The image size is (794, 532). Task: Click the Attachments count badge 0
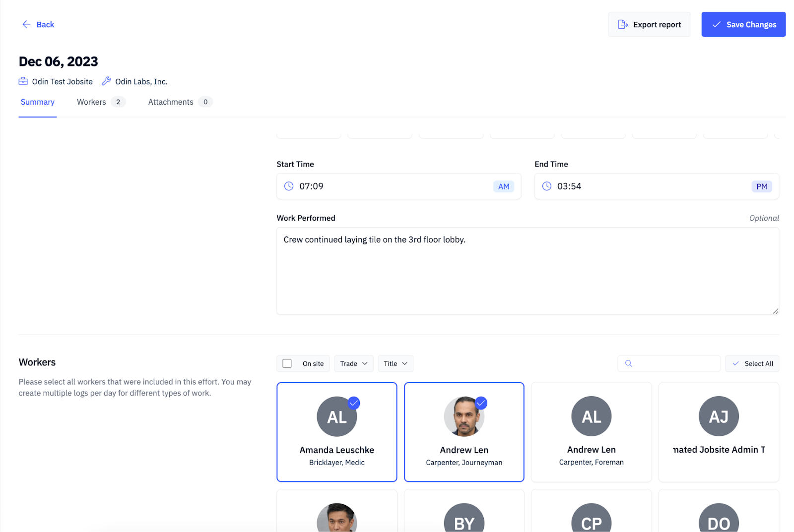(205, 102)
